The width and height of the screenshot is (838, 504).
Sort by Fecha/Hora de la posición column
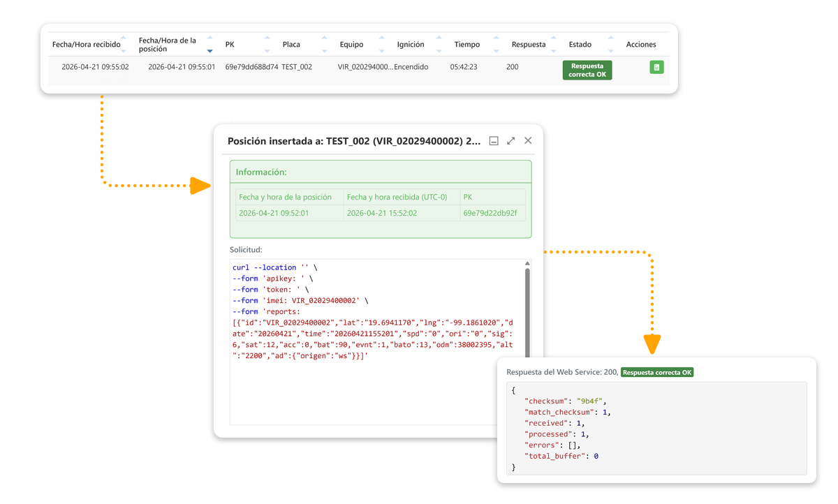[x=210, y=44]
